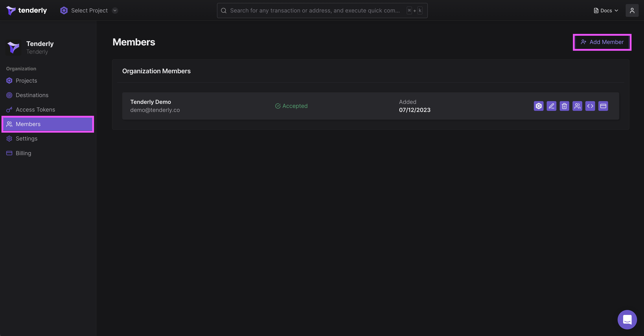The height and width of the screenshot is (336, 644).
Task: Click the Add Member button
Action: [602, 42]
